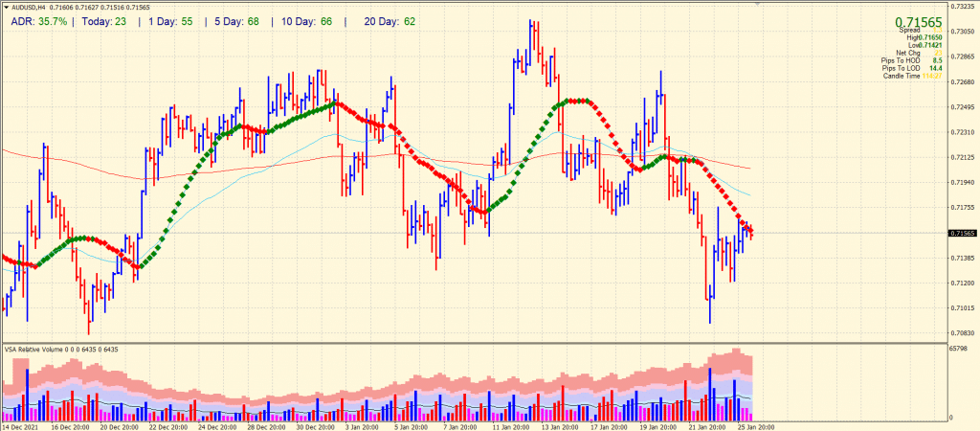The image size is (980, 431).
Task: Select the ADR 35.7% readout
Action: (39, 21)
